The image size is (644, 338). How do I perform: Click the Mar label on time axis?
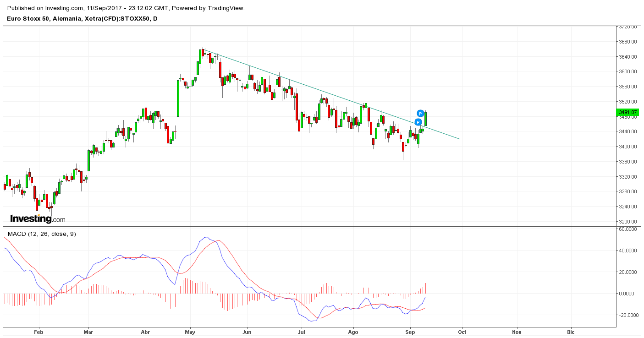(89, 332)
